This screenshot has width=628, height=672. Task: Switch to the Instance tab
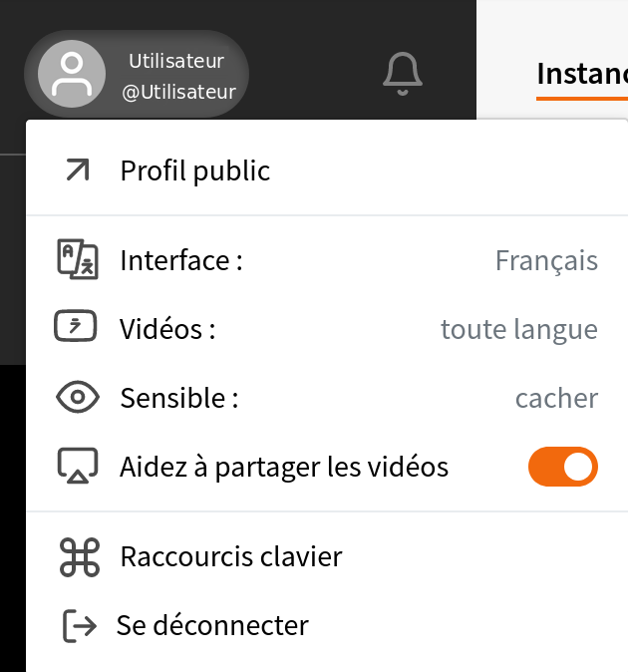582,75
